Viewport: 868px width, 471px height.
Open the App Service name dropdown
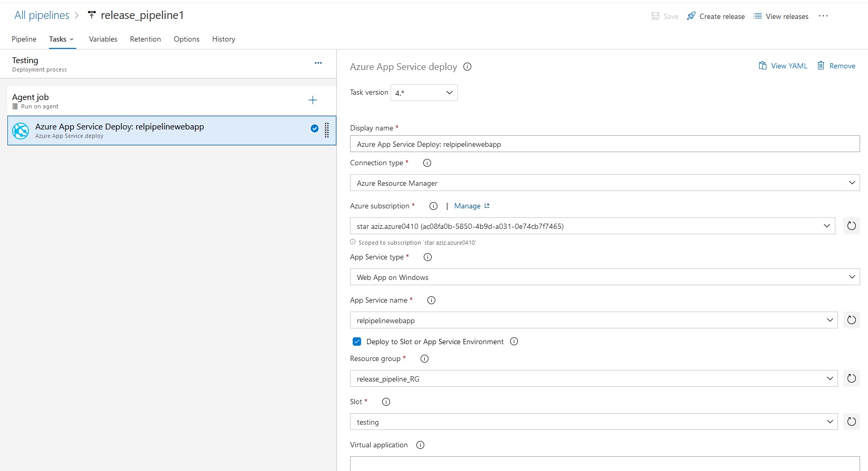point(594,320)
